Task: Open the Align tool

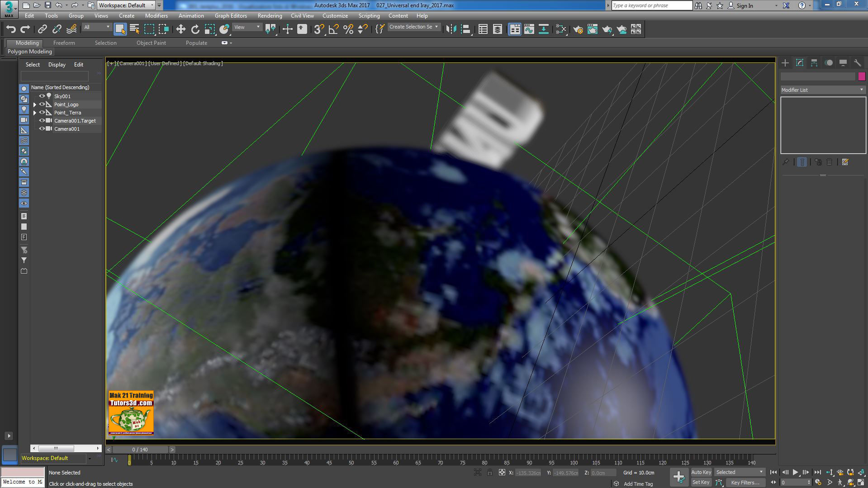Action: [465, 29]
